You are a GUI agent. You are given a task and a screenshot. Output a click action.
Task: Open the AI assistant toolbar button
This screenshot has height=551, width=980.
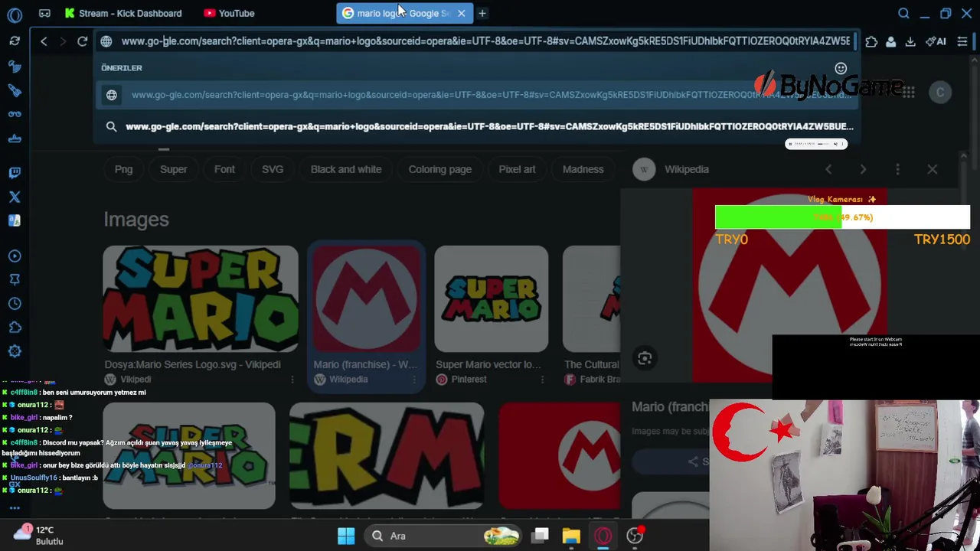[937, 42]
